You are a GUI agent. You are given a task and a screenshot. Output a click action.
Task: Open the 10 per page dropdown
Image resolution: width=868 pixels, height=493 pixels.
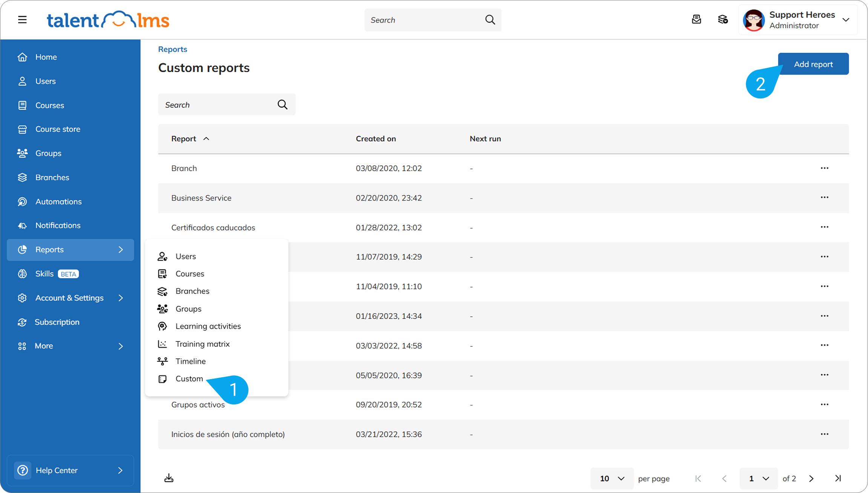tap(612, 478)
